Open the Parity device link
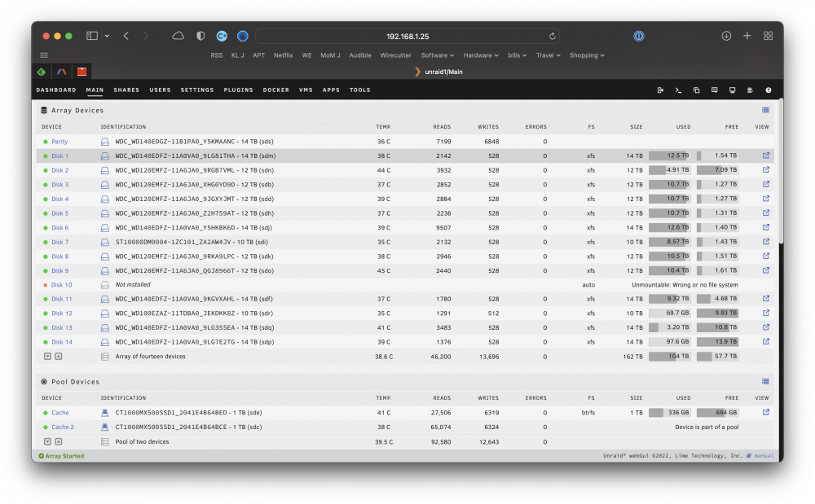The width and height of the screenshot is (815, 504). click(x=59, y=142)
